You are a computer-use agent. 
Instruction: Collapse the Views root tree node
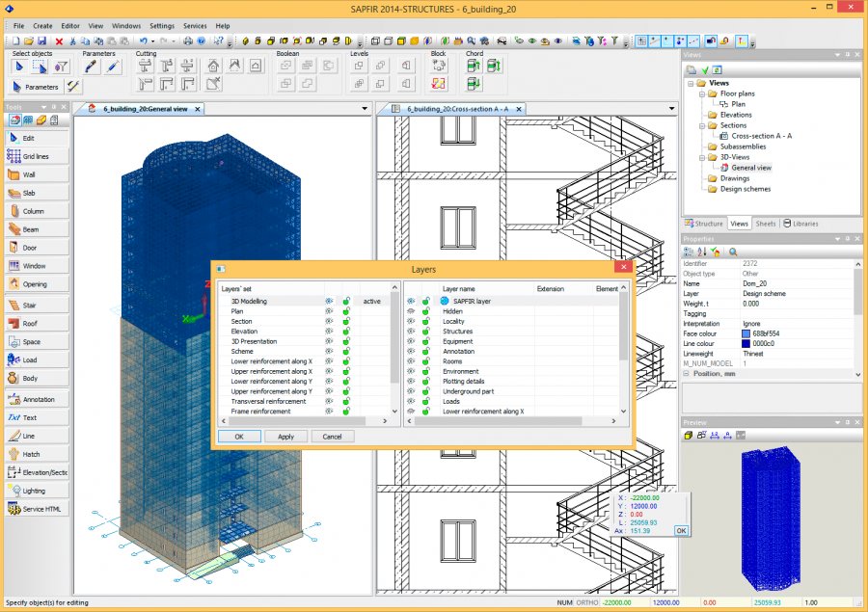coord(691,84)
